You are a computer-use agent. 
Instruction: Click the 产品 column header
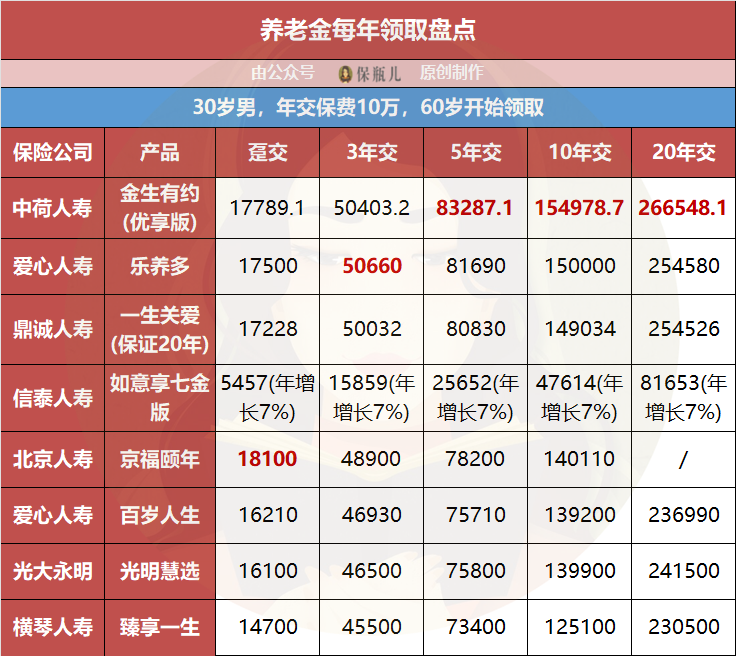click(x=160, y=153)
